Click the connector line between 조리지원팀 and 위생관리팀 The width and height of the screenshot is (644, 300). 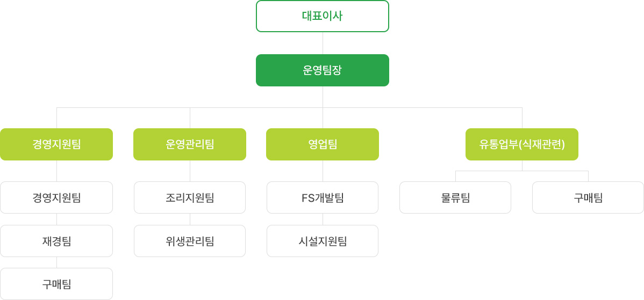(x=190, y=219)
